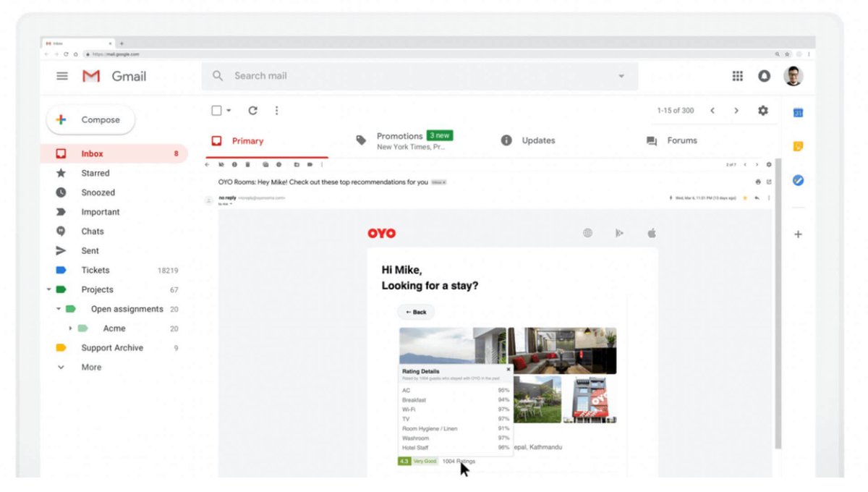Expand the Open assignments label
Viewport: 868px width, 492px height.
[59, 308]
